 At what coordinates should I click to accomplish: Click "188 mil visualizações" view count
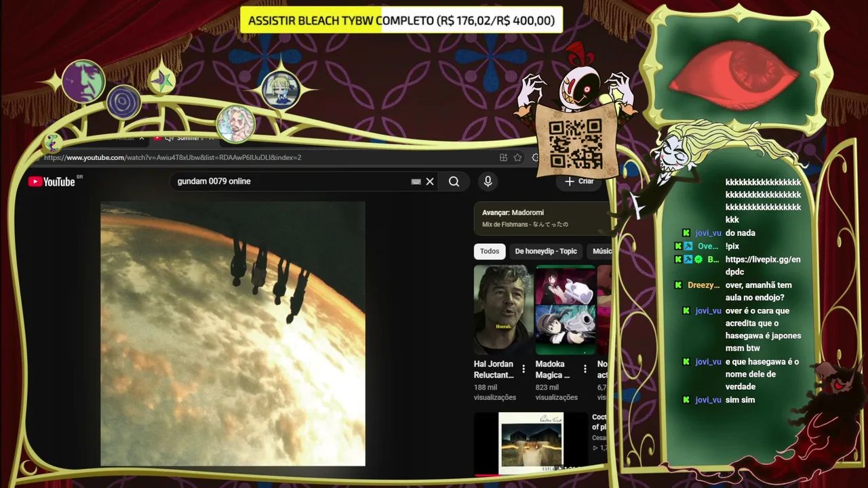[x=495, y=392]
